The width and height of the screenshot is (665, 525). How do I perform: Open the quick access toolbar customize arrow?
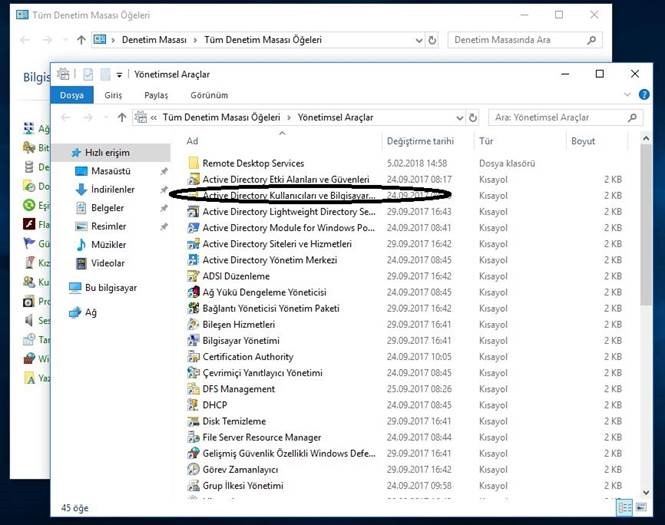tap(119, 75)
